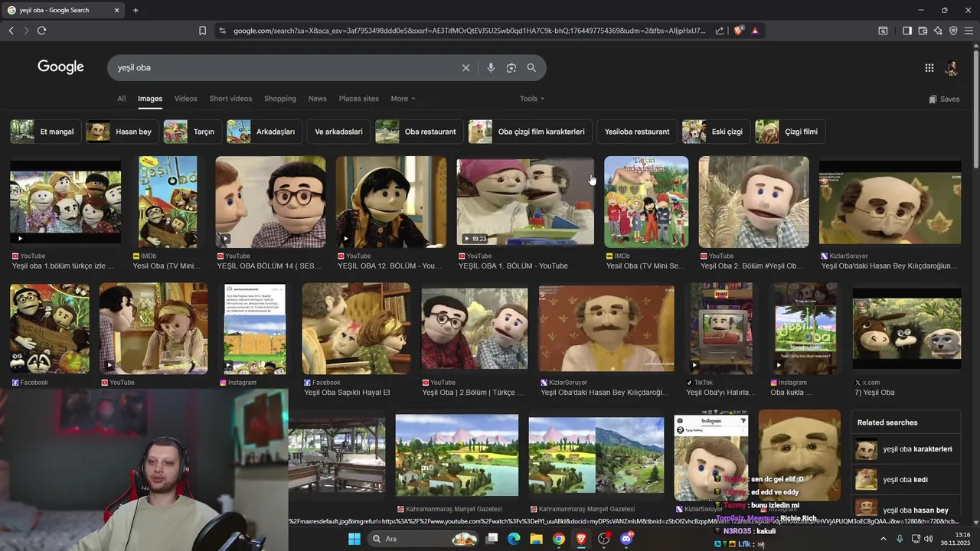Screen dimensions: 980x551
Task: Open Yeşil oba 1.bölüm türkçe izle thumbnail
Action: coord(65,202)
